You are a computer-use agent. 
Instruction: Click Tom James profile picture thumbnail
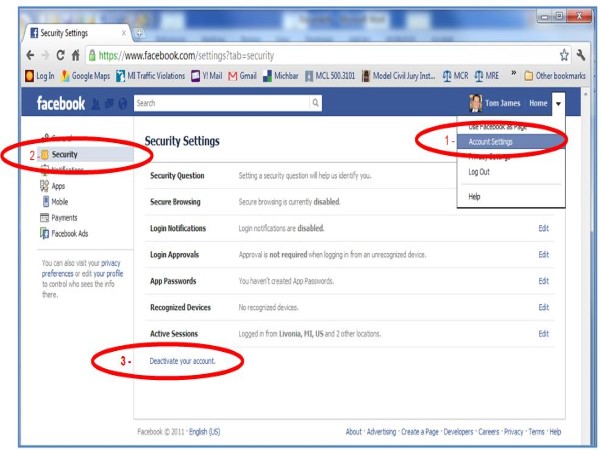click(476, 103)
